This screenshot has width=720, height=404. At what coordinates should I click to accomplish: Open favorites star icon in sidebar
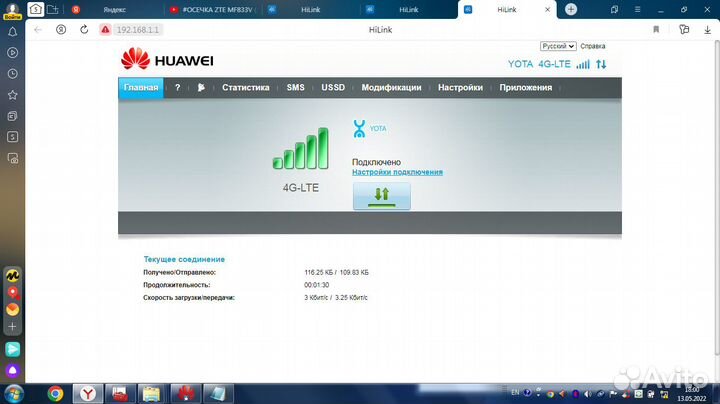point(12,95)
